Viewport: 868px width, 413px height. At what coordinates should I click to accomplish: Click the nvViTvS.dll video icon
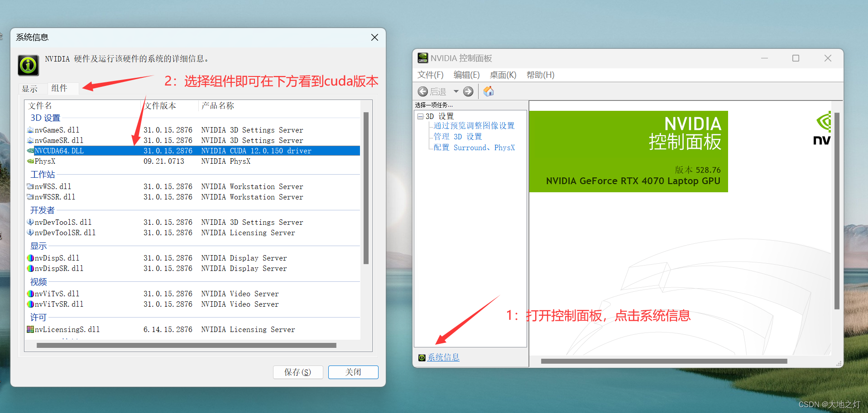pyautogui.click(x=30, y=294)
